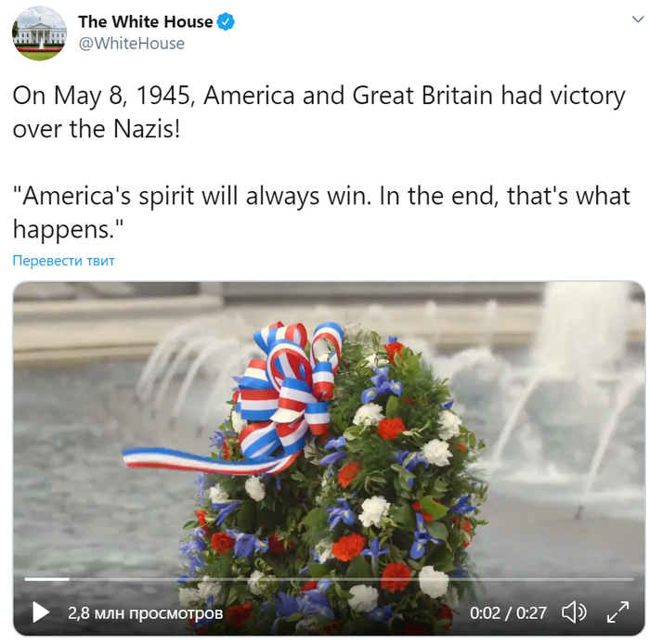The width and height of the screenshot is (650, 644).
Task: Expand video to fullscreen
Action: click(x=618, y=612)
